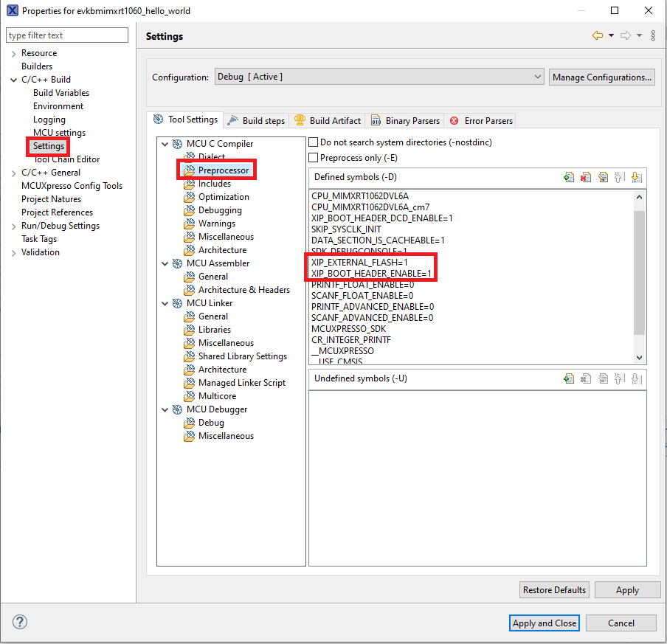The image size is (667, 644).
Task: Click Manage Configurations button
Action: [x=602, y=77]
